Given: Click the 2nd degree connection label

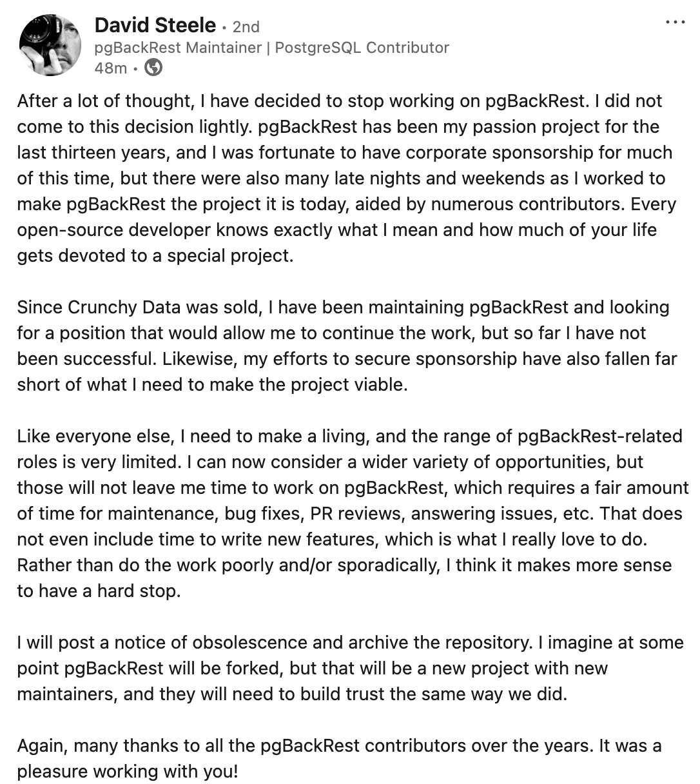Looking at the screenshot, I should click(246, 27).
